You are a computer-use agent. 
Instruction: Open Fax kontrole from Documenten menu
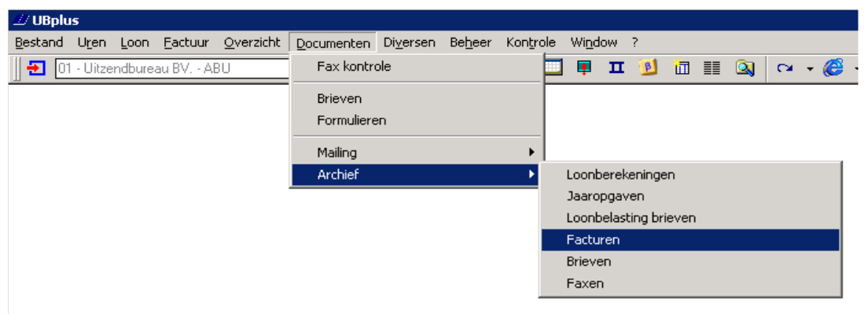tap(354, 67)
